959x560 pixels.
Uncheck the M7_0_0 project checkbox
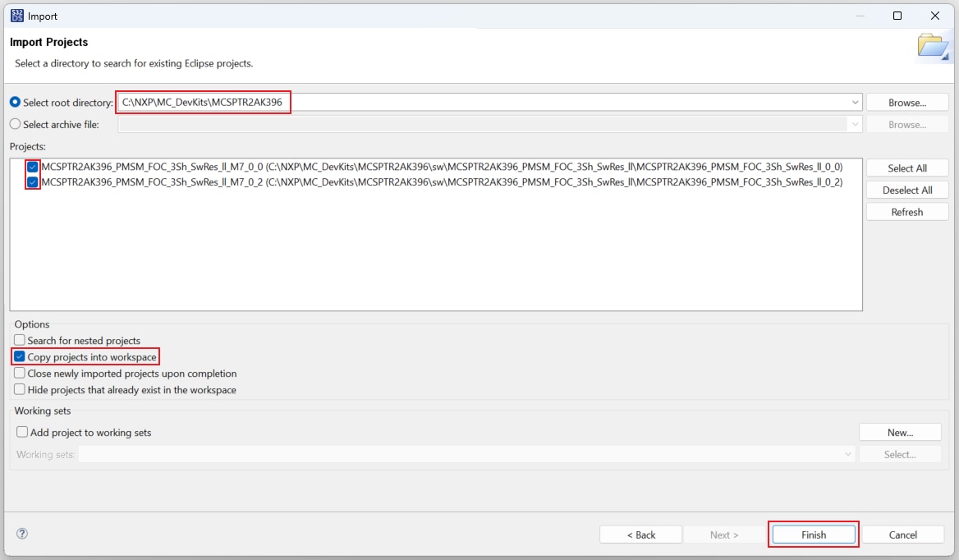(33, 167)
